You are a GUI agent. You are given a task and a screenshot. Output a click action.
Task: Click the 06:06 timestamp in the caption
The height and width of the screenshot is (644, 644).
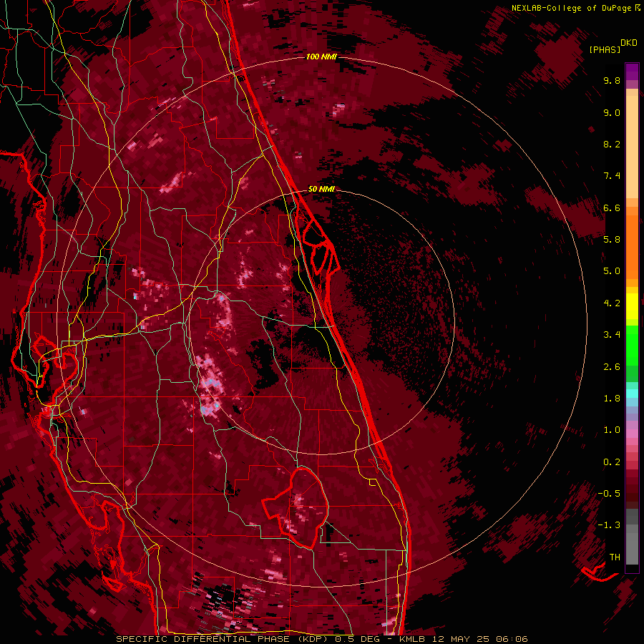[512, 639]
